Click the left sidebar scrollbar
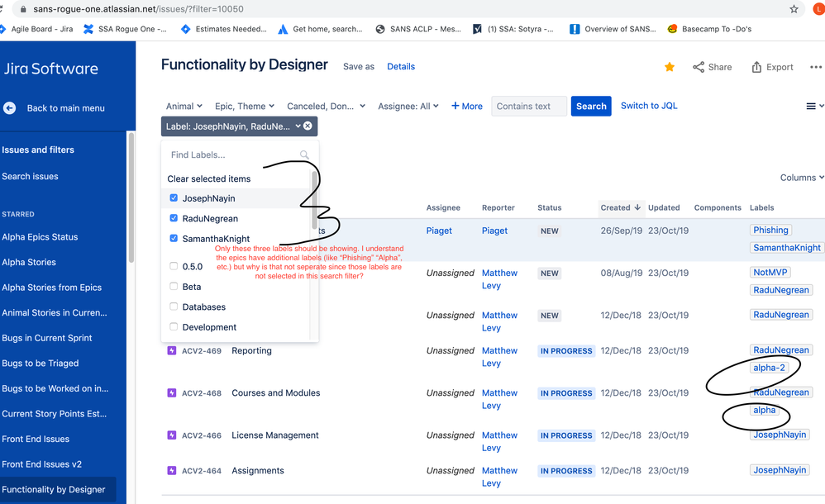The width and height of the screenshot is (825, 504). 131,197
